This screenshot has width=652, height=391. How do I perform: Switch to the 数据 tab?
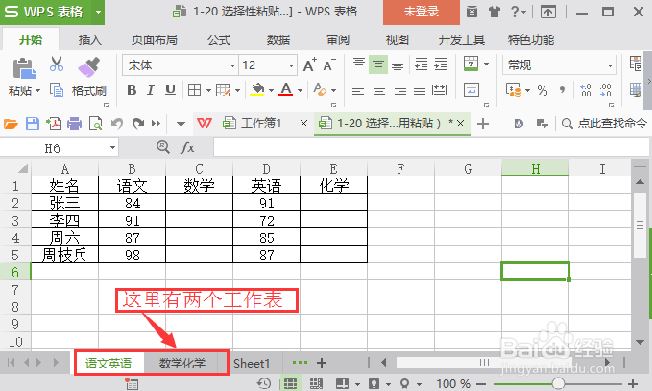coord(278,40)
